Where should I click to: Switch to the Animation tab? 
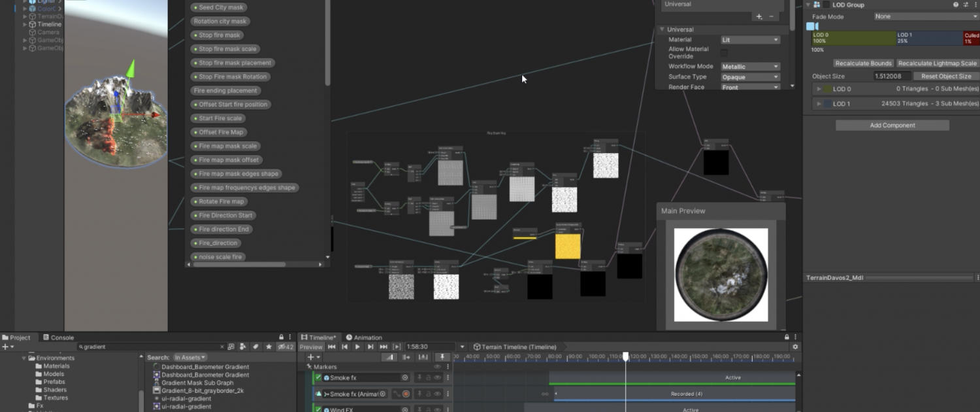pos(364,337)
